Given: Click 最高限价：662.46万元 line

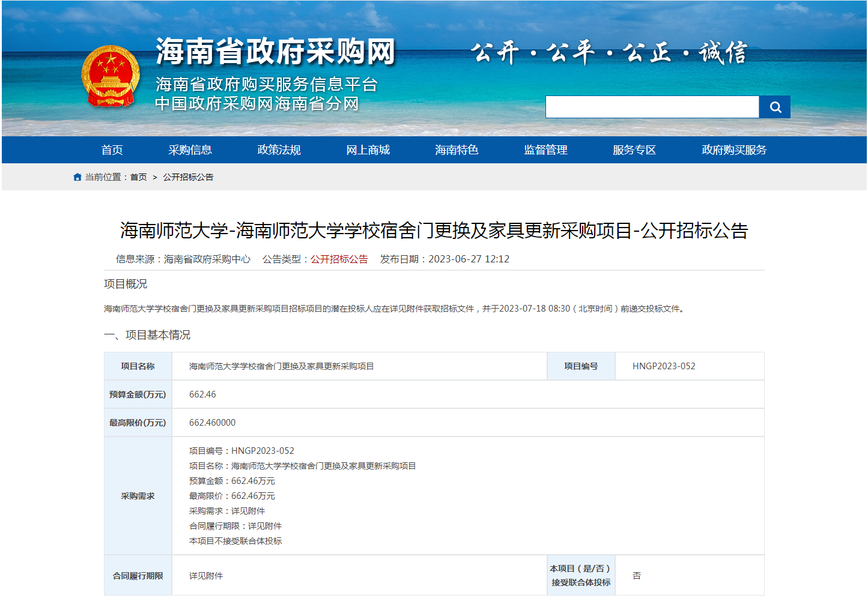Looking at the screenshot, I should (x=232, y=496).
